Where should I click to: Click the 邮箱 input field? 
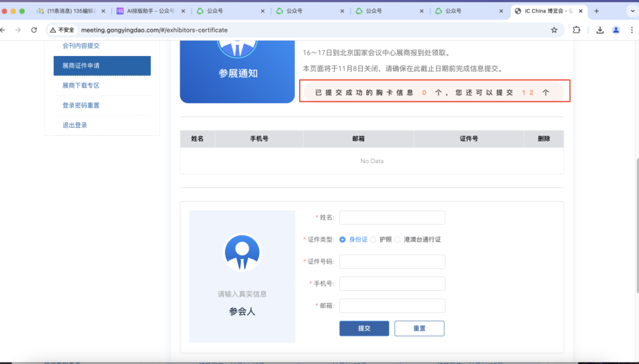[392, 305]
